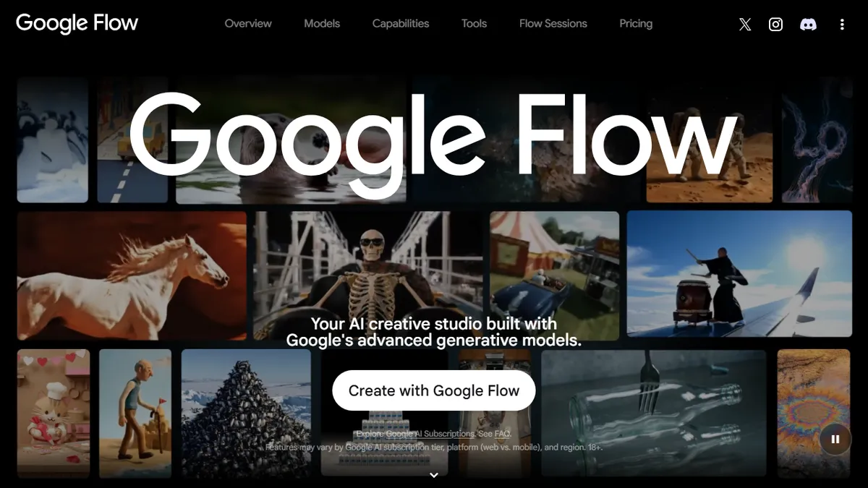Select the fork in glass bottle thumbnail
Screen dimensions: 868x488
click(653, 414)
